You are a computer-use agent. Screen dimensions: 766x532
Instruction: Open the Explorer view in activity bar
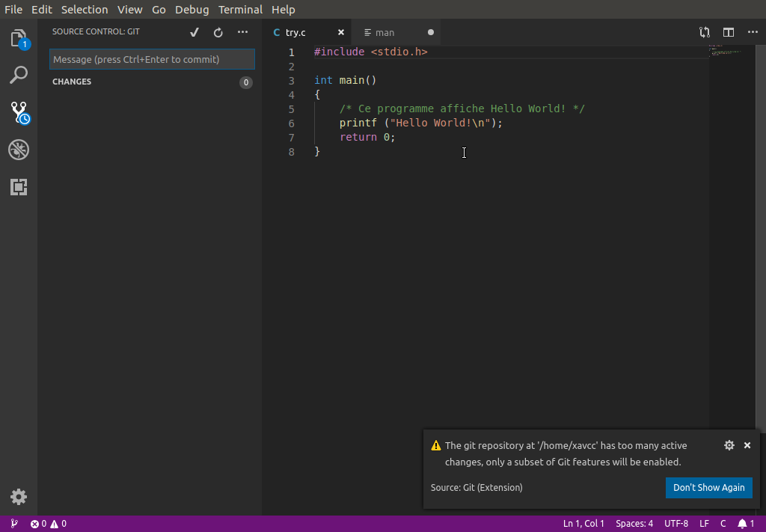click(19, 39)
